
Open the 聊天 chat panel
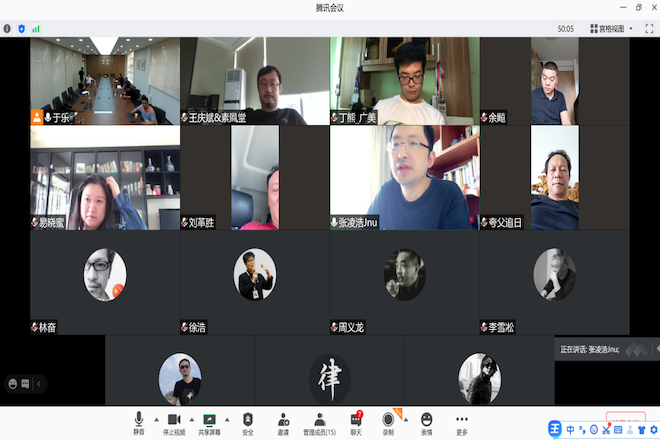[x=356, y=422]
